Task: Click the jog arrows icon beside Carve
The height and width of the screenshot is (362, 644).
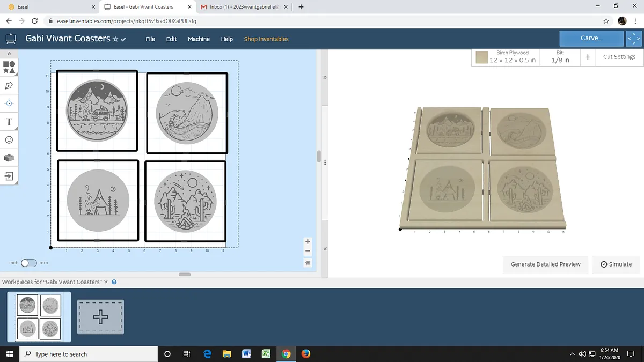Action: pyautogui.click(x=633, y=39)
